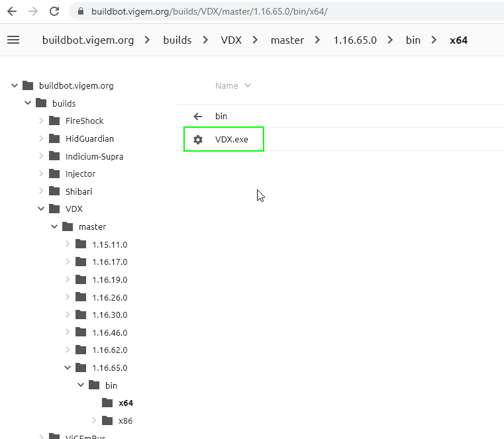Go to 1.16.65.0 in the breadcrumb
504x439 pixels.
pyautogui.click(x=355, y=40)
